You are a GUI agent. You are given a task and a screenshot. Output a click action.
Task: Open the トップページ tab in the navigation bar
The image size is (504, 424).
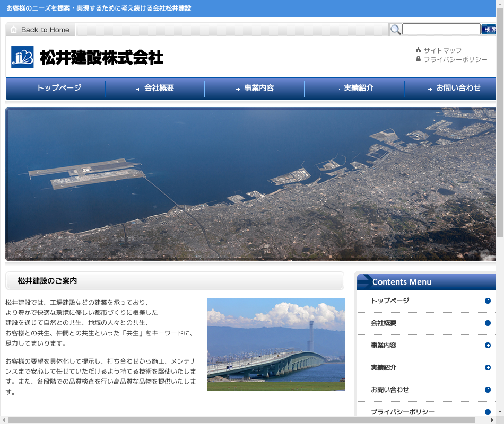point(56,88)
